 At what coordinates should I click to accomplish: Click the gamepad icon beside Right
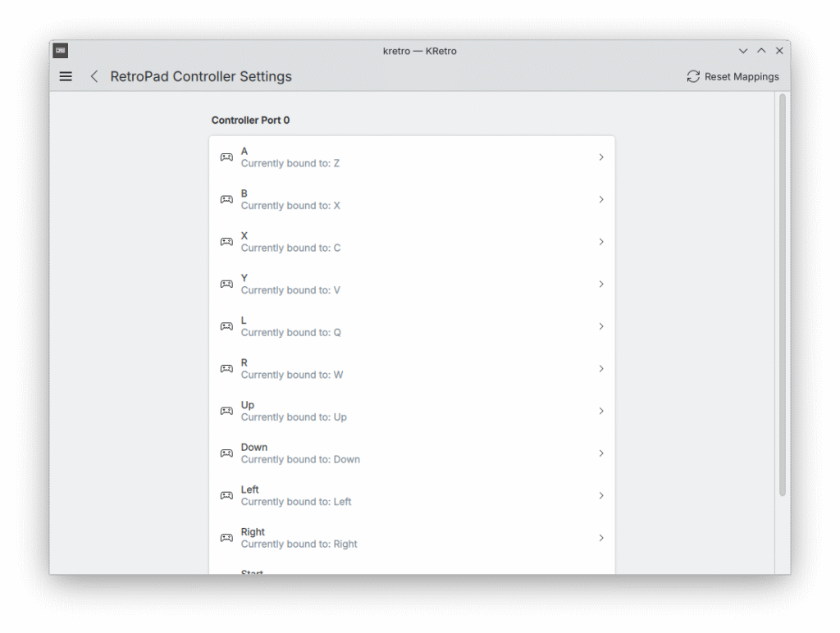[x=226, y=538]
